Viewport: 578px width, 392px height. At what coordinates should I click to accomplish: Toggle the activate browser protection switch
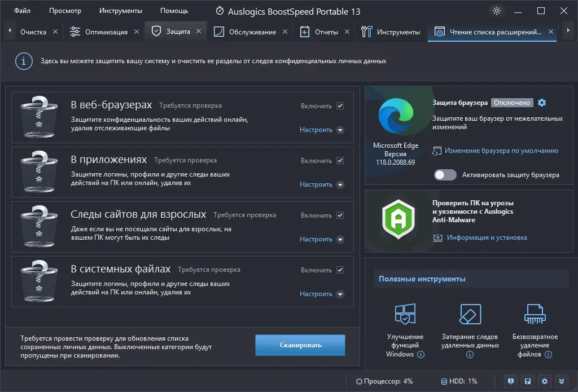pos(445,175)
